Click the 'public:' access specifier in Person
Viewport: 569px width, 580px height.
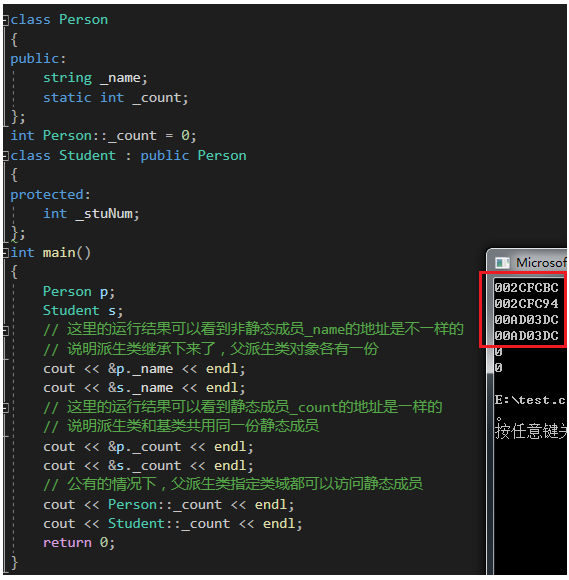[x=38, y=59]
